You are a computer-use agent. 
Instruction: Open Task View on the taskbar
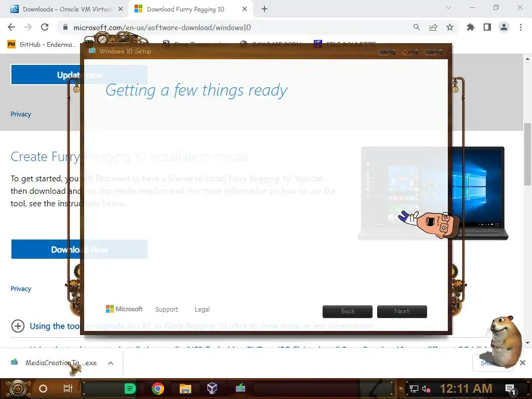click(x=68, y=389)
